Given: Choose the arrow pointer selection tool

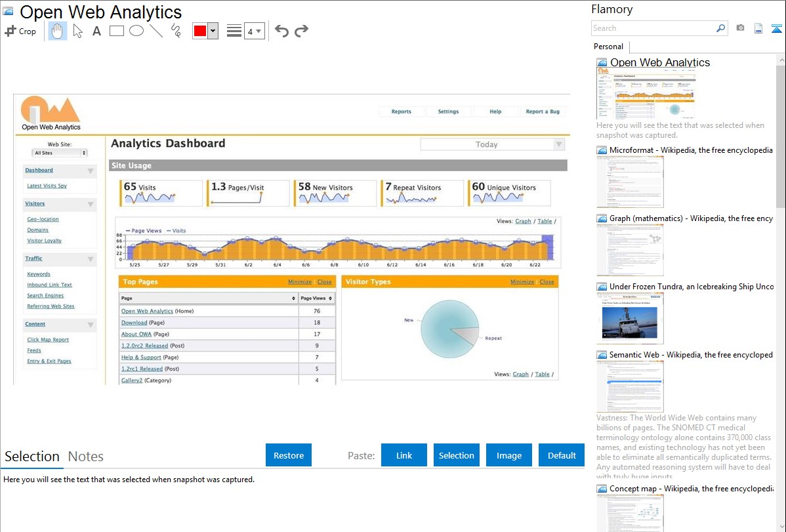Looking at the screenshot, I should [x=77, y=31].
